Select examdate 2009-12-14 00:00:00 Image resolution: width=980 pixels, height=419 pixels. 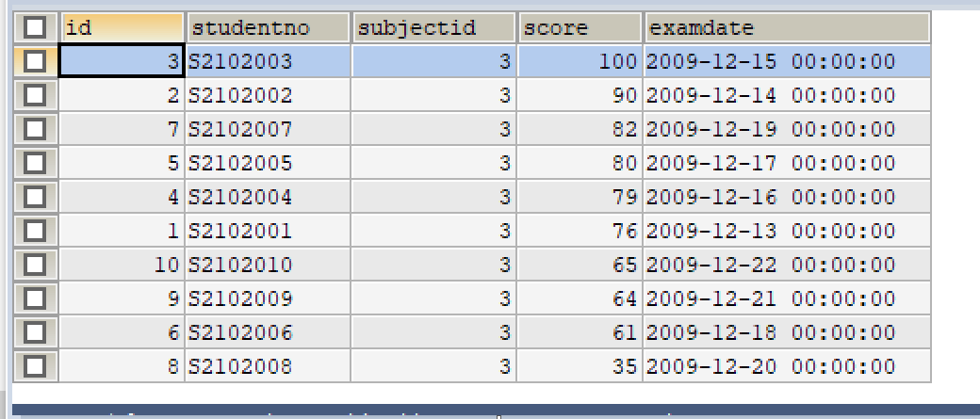(x=788, y=95)
